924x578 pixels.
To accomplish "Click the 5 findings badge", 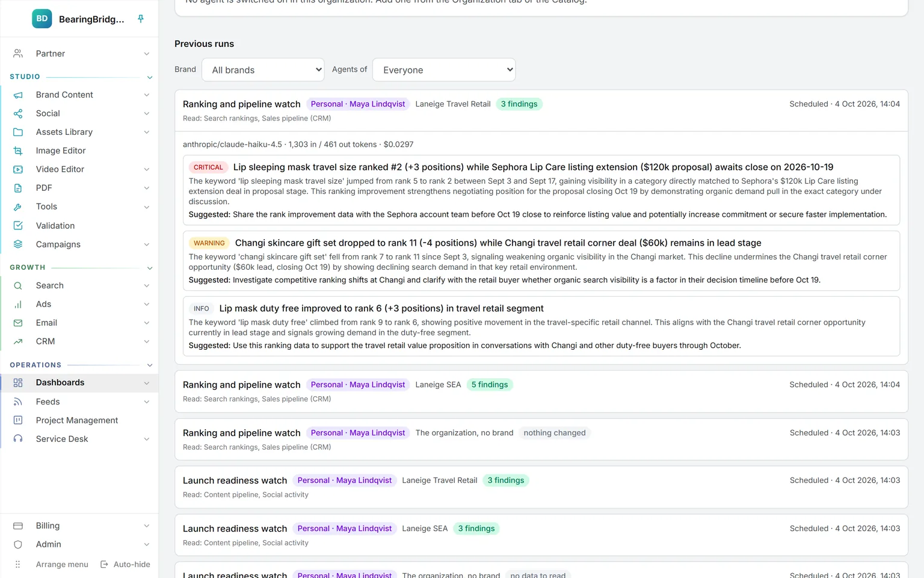I will (490, 385).
